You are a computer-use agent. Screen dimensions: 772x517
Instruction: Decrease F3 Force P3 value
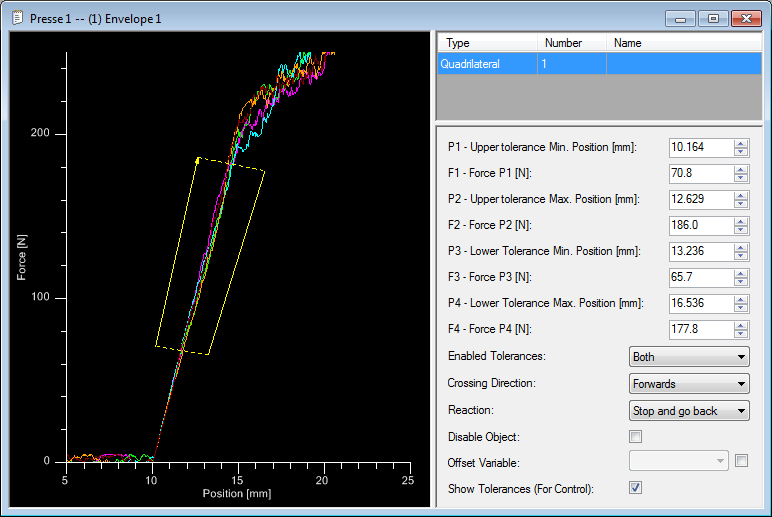click(740, 282)
